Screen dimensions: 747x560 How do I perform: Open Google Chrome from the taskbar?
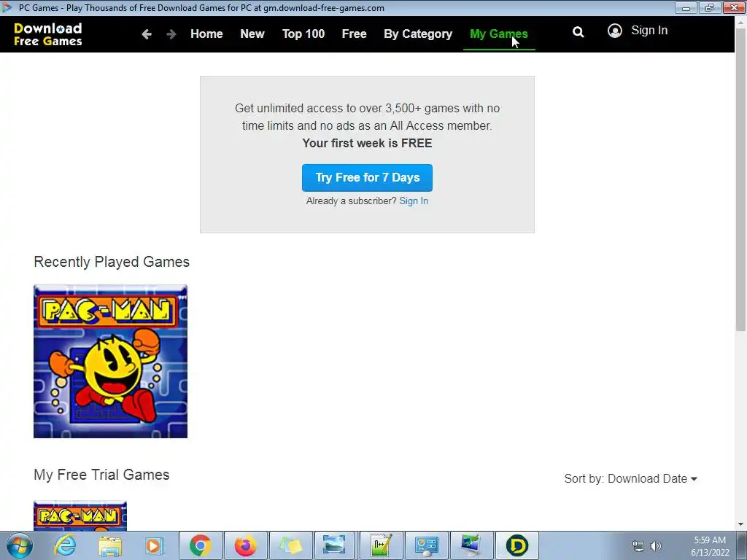[200, 545]
